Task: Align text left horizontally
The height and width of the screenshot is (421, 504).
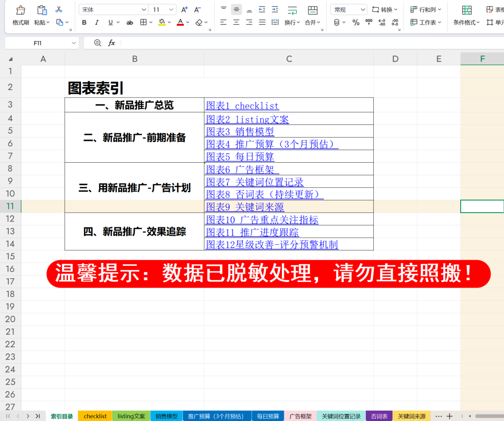Action: tap(224, 22)
